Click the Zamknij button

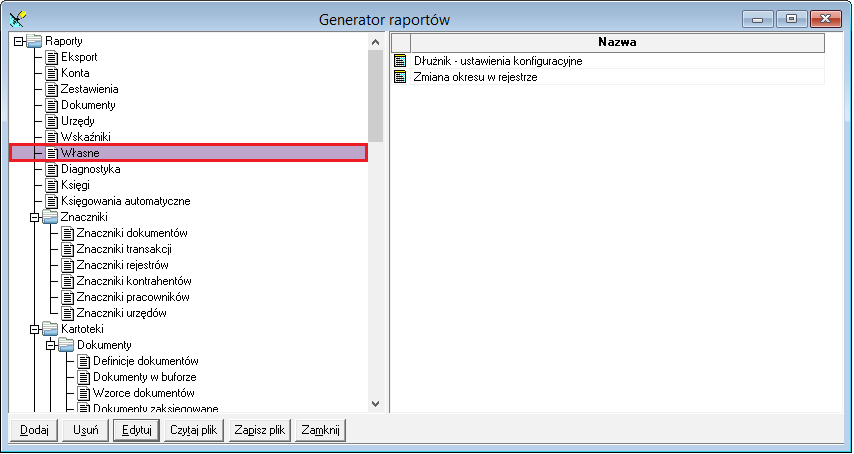(321, 430)
